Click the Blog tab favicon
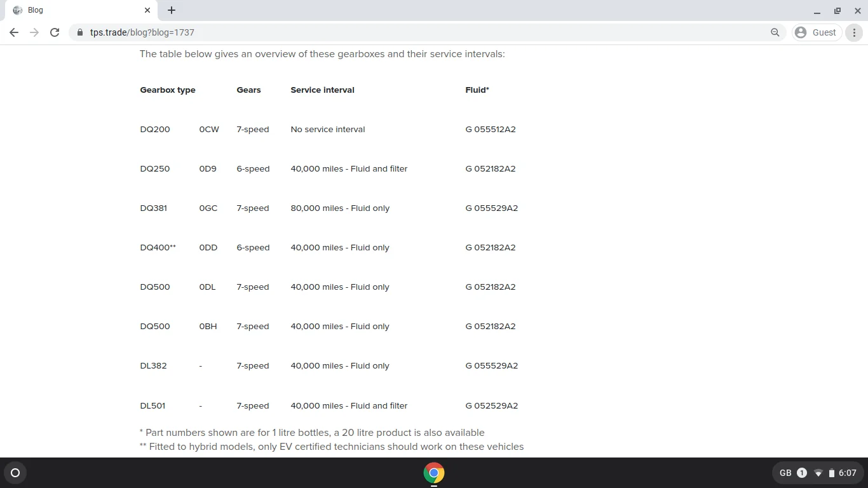The width and height of the screenshot is (868, 488). click(18, 10)
